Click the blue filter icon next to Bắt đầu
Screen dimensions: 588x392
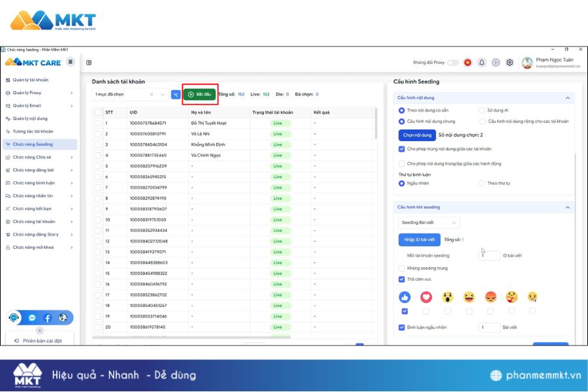click(175, 95)
